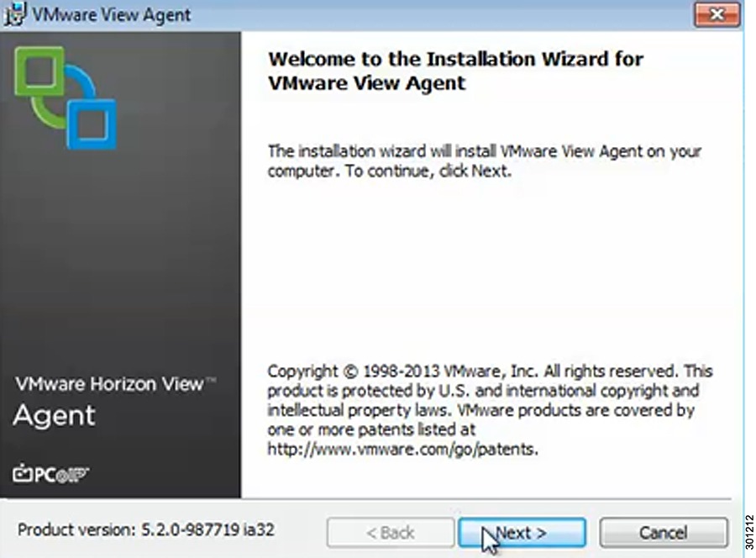This screenshot has width=756, height=558.
Task: Click the vmware.com/go/patents URL text
Action: pyautogui.click(x=402, y=449)
